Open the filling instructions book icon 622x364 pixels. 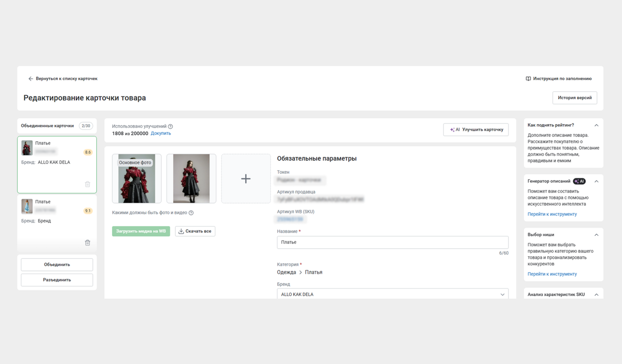[x=528, y=79]
